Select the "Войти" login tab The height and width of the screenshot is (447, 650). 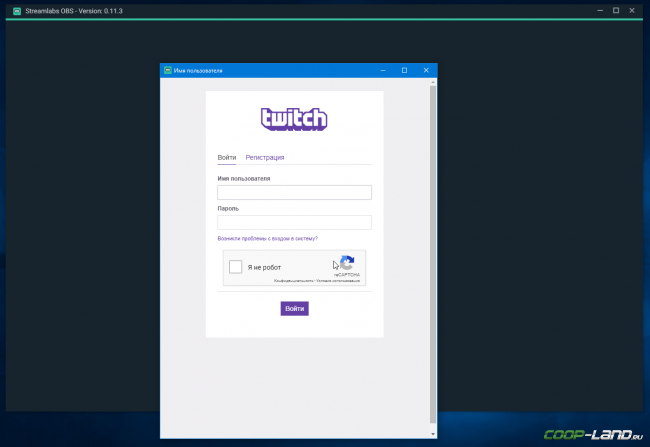coord(227,158)
